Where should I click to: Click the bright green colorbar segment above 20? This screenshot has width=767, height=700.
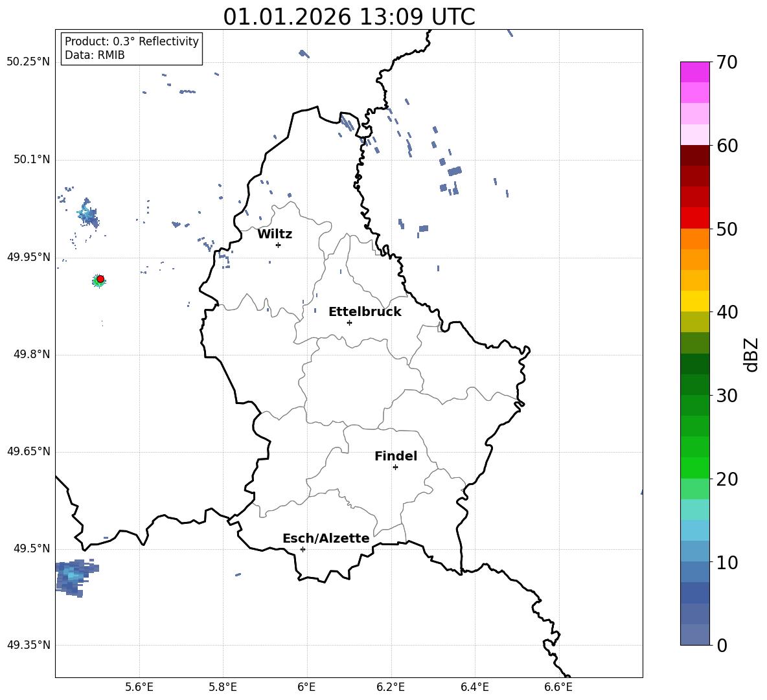(694, 468)
